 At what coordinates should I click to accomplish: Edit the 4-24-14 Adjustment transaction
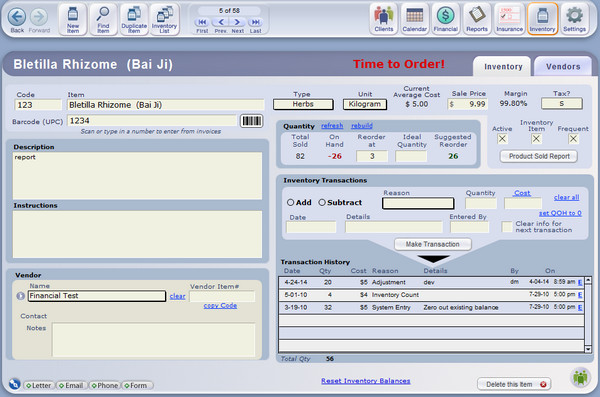click(x=580, y=283)
